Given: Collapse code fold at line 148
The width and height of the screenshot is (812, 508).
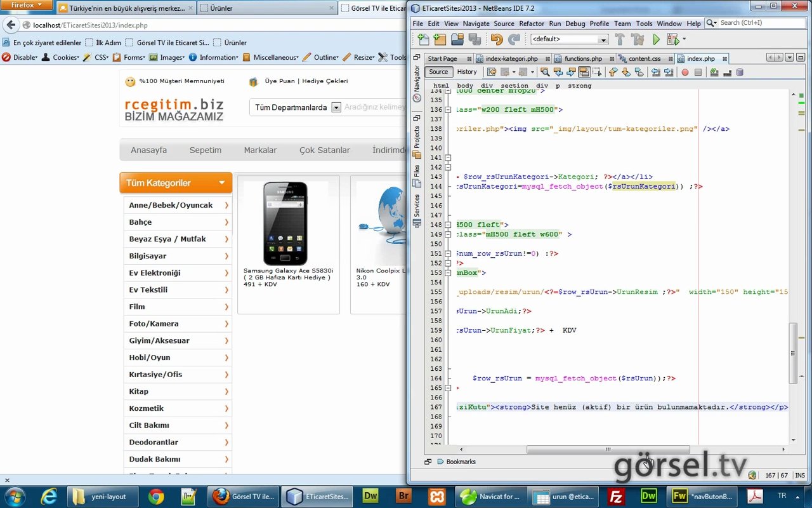Looking at the screenshot, I should tap(448, 225).
